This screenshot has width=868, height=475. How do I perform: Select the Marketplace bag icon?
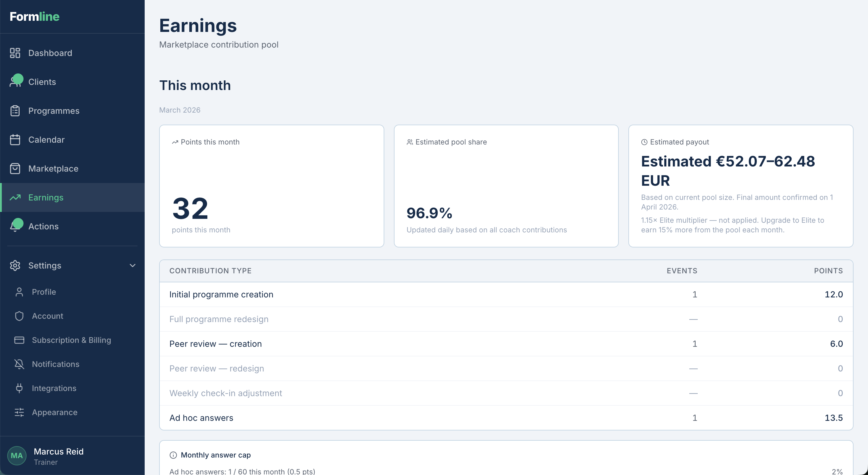tap(15, 168)
